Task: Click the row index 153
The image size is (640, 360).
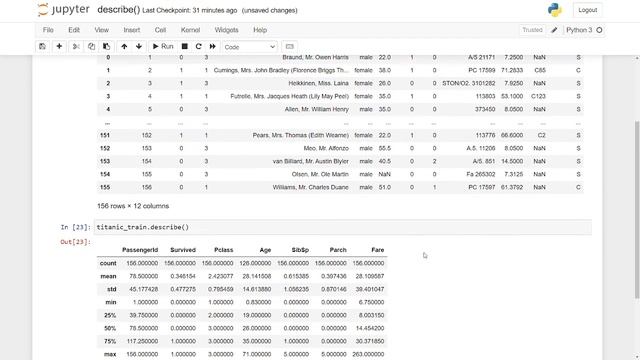Action: [105, 161]
